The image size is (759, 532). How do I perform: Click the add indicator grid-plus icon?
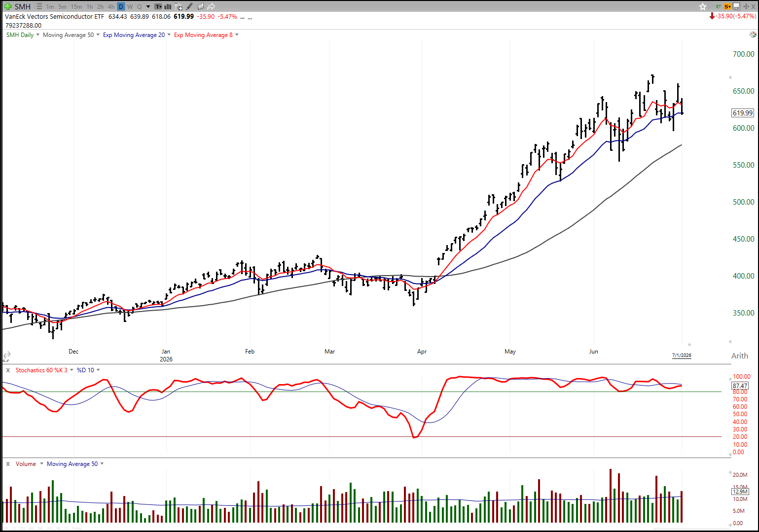click(179, 6)
